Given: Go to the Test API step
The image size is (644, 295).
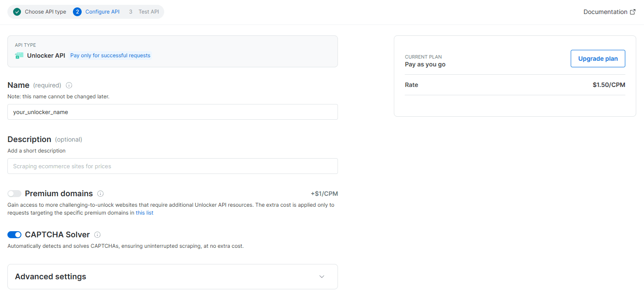Looking at the screenshot, I should [x=148, y=12].
